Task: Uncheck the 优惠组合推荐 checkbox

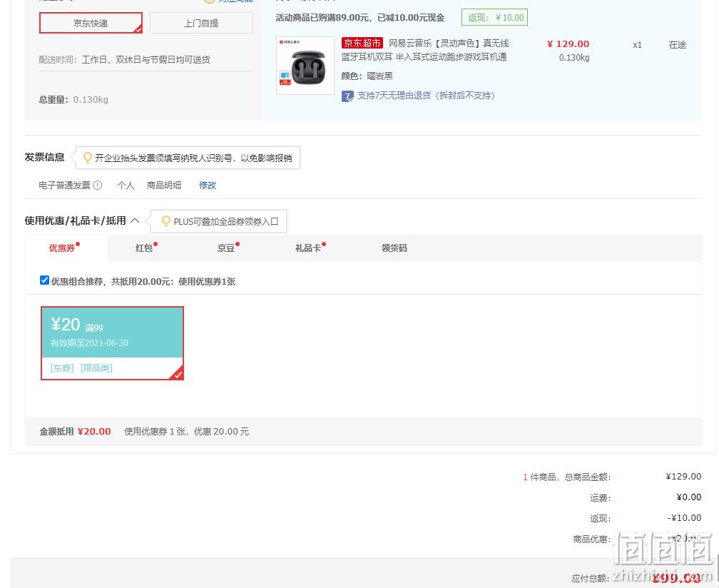Action: tap(44, 280)
